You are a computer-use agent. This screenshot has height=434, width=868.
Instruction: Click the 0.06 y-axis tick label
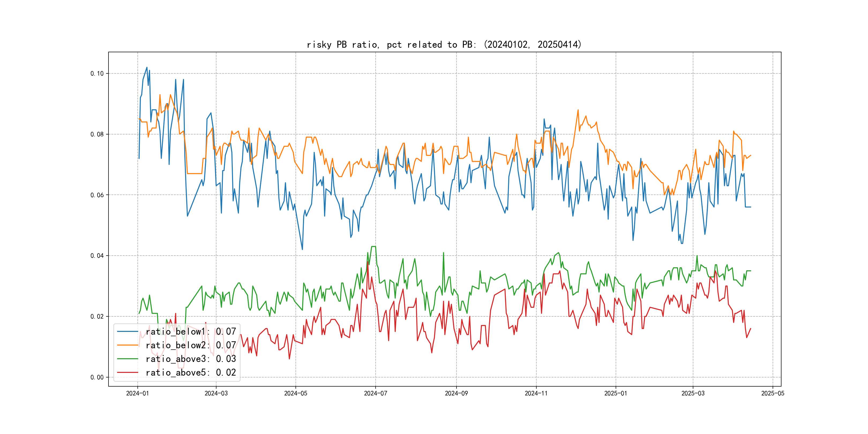(97, 195)
